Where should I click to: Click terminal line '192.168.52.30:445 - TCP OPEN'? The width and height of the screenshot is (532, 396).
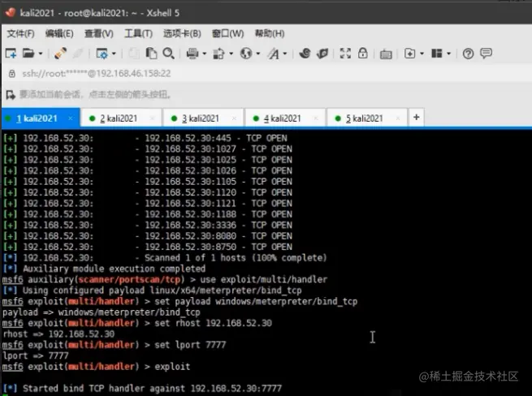pos(216,138)
